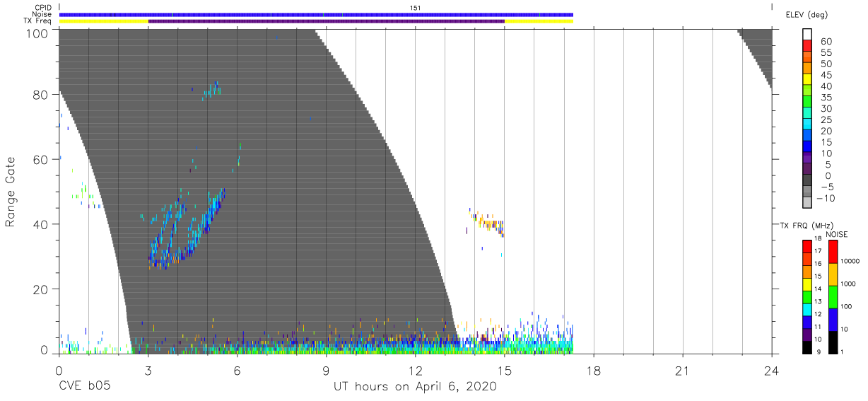Click the CPID value '151'
The width and height of the screenshot is (868, 401).
[416, 7]
